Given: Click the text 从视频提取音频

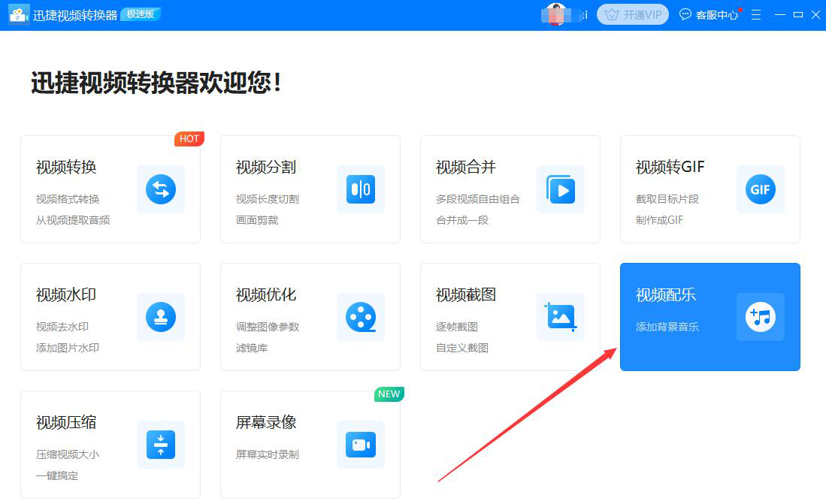Looking at the screenshot, I should [x=73, y=220].
